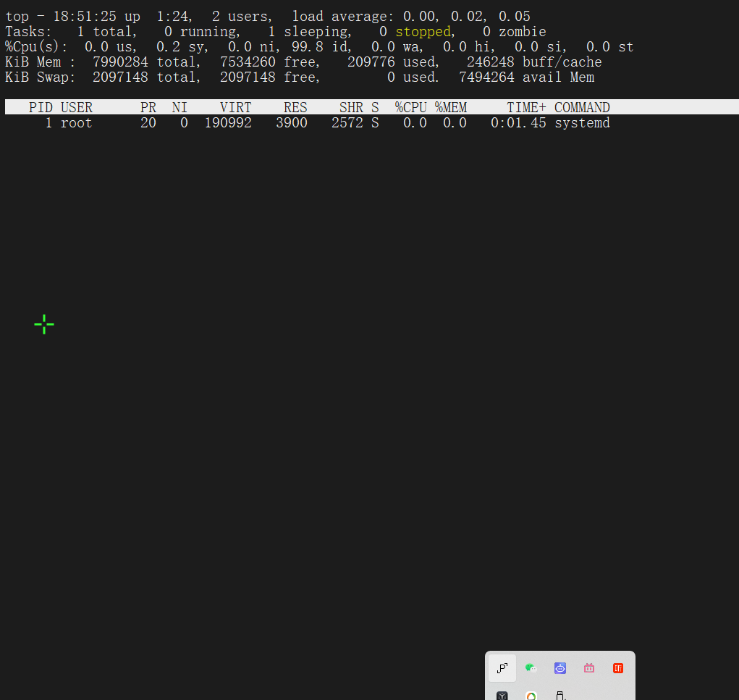
Task: Click the '0.0 st' steal value
Action: tap(609, 47)
